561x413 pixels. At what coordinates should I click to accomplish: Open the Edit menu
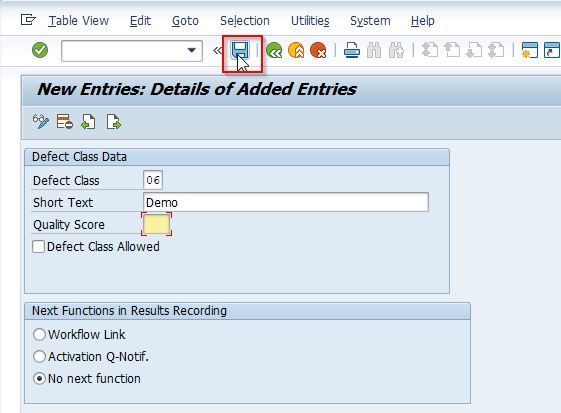140,21
